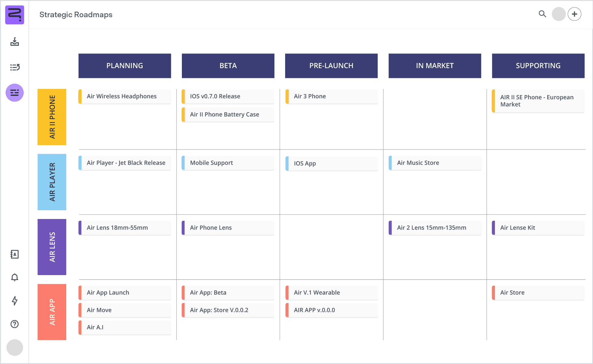Click the AIR LENS row label

(x=52, y=247)
